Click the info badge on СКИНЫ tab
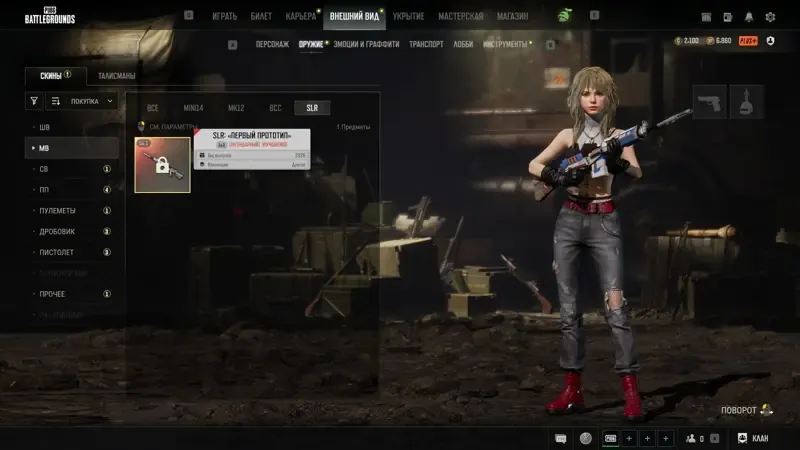This screenshot has width=800, height=450. (68, 74)
